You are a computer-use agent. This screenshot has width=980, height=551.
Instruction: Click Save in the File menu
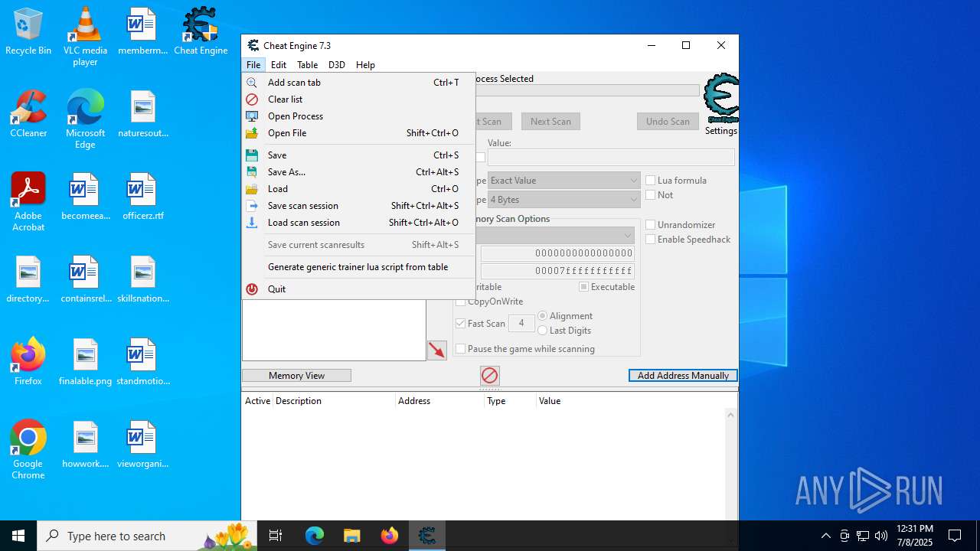click(358, 155)
